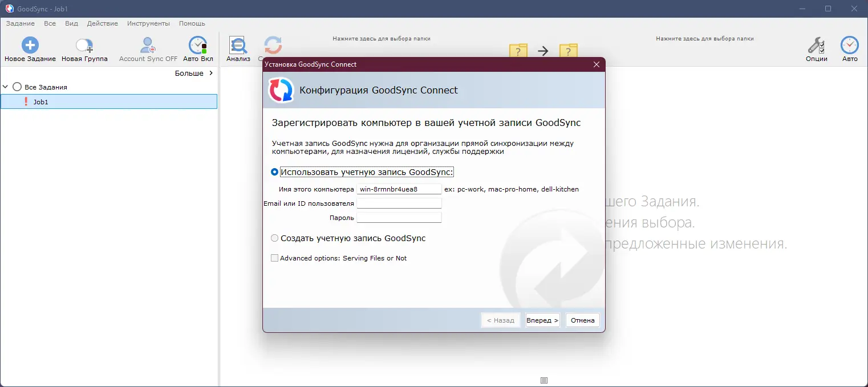868x387 pixels.
Task: Close the 'Установка GoodSync Connect' dialog
Action: [x=597, y=64]
